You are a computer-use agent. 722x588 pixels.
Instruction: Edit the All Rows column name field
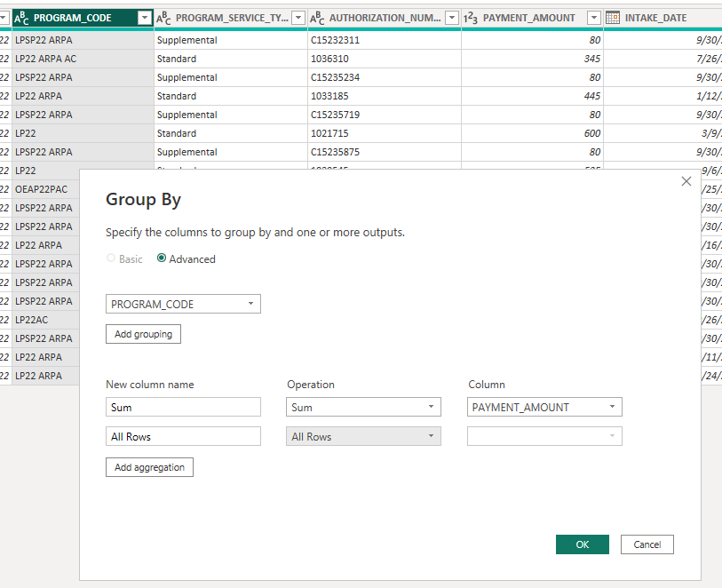point(183,436)
